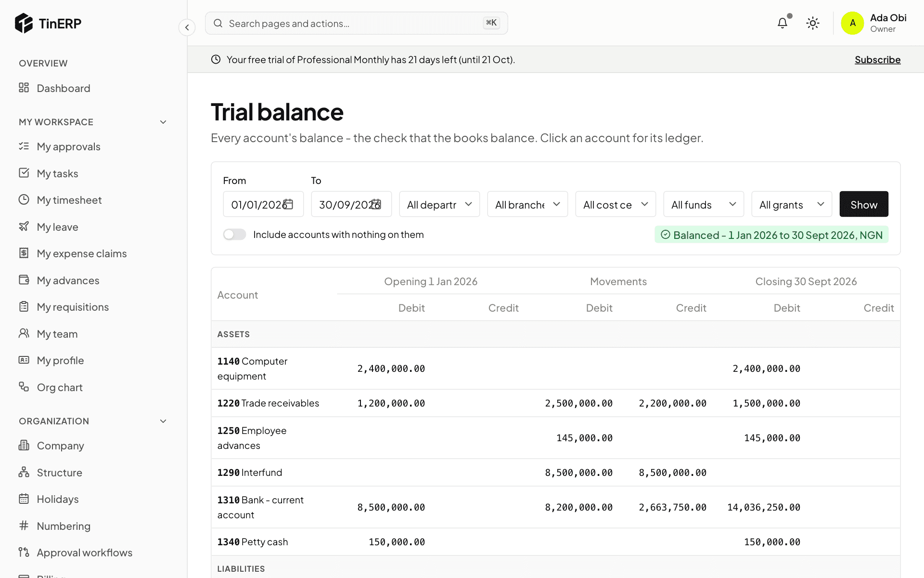
Task: Click the Subscribe link
Action: tap(877, 60)
